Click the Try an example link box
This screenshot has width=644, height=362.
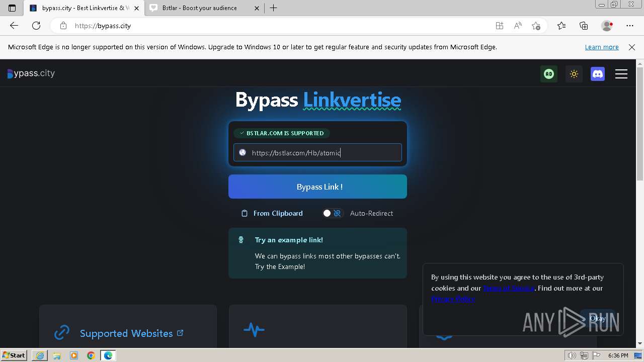point(317,253)
